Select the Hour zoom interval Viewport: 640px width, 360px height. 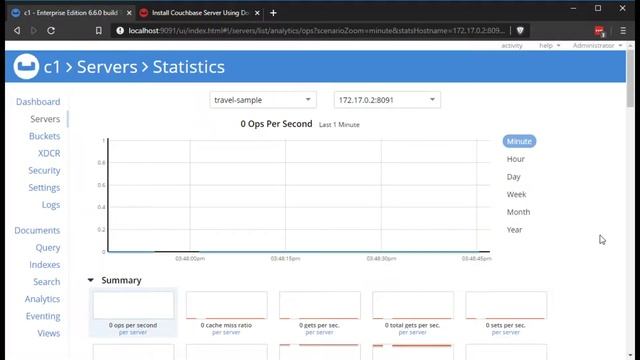pyautogui.click(x=516, y=159)
